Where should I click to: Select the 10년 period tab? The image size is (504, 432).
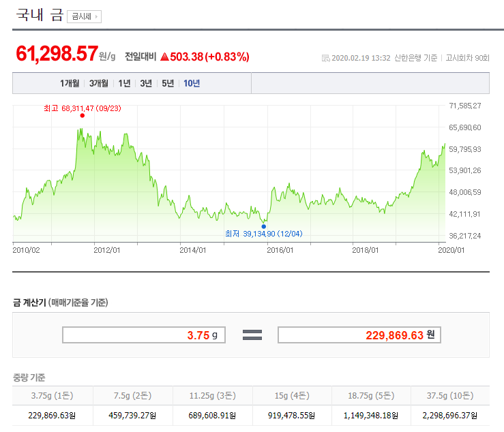[x=192, y=83]
